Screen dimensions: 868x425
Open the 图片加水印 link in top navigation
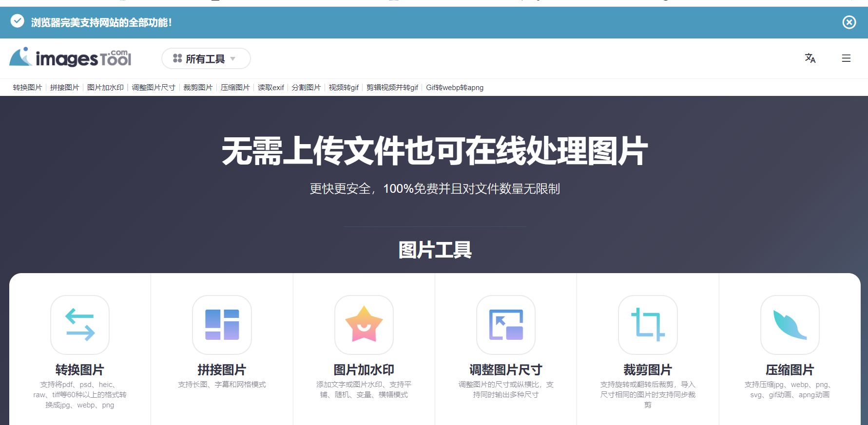[105, 88]
